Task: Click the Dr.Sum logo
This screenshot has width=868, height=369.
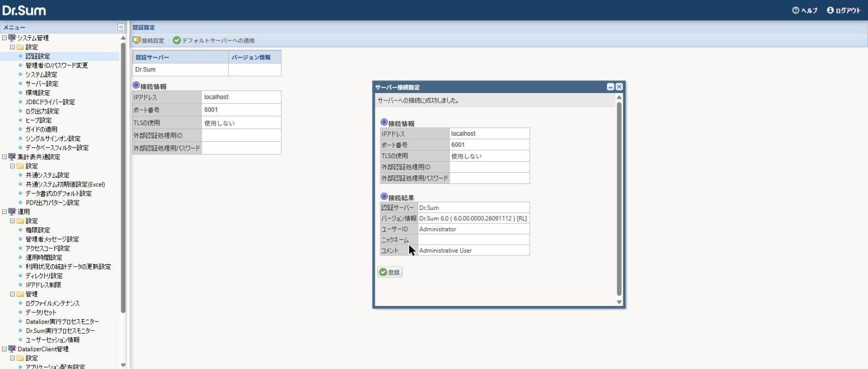Action: [24, 11]
